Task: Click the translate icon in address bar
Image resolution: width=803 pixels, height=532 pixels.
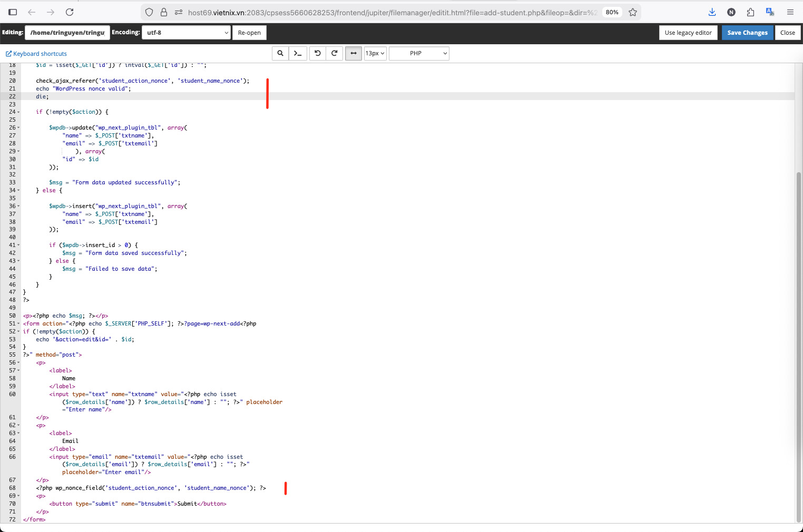Action: coord(770,12)
